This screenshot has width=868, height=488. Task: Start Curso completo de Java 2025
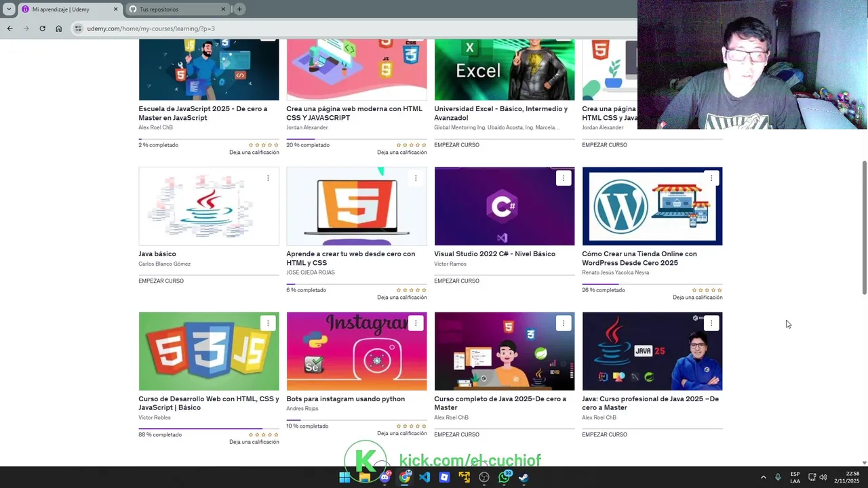[x=456, y=434]
